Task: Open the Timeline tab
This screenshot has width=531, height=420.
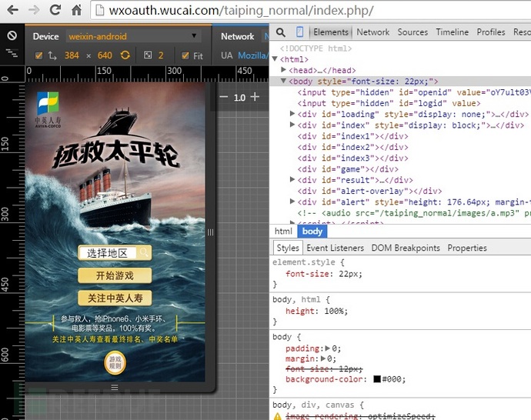Action: point(452,32)
